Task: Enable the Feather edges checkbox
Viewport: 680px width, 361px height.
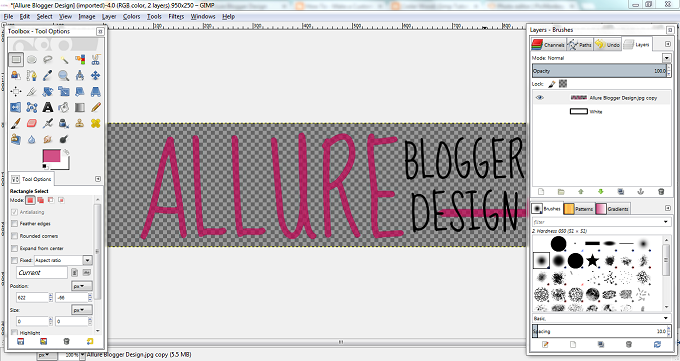Action: pos(14,223)
